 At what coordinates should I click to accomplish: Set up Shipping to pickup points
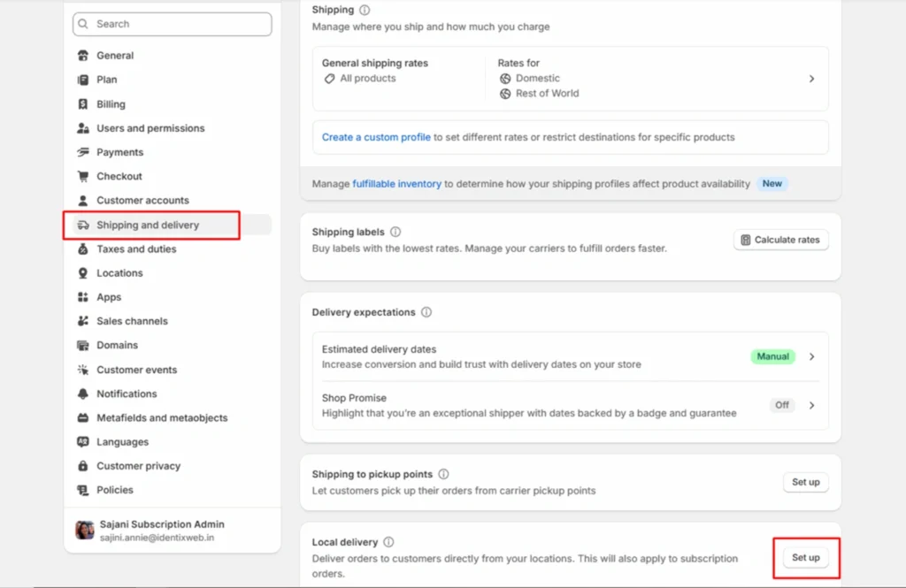805,483
